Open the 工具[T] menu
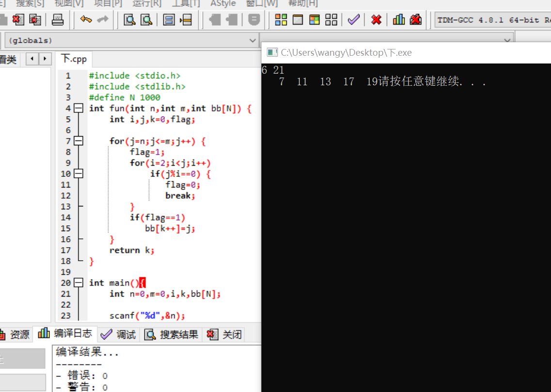 tap(186, 3)
